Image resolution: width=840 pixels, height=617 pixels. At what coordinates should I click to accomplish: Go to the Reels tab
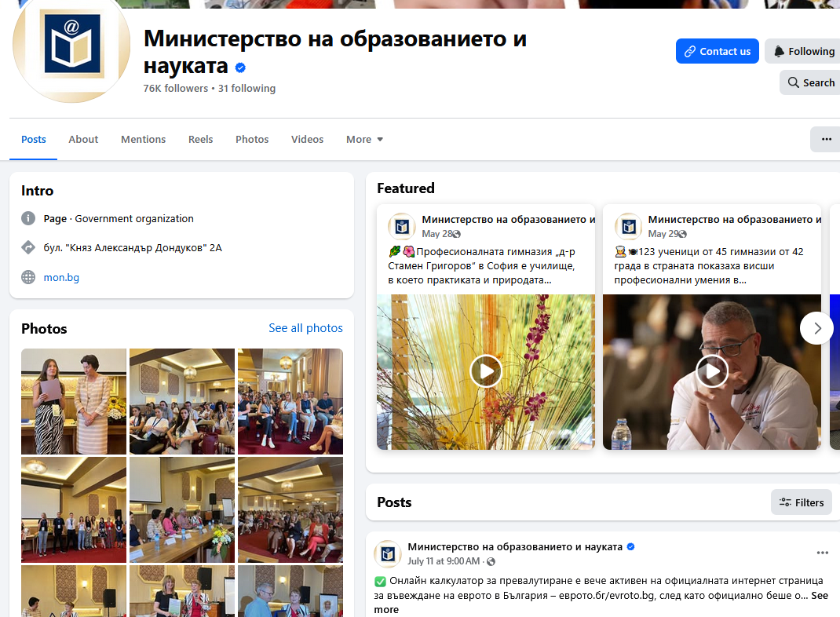click(x=200, y=139)
